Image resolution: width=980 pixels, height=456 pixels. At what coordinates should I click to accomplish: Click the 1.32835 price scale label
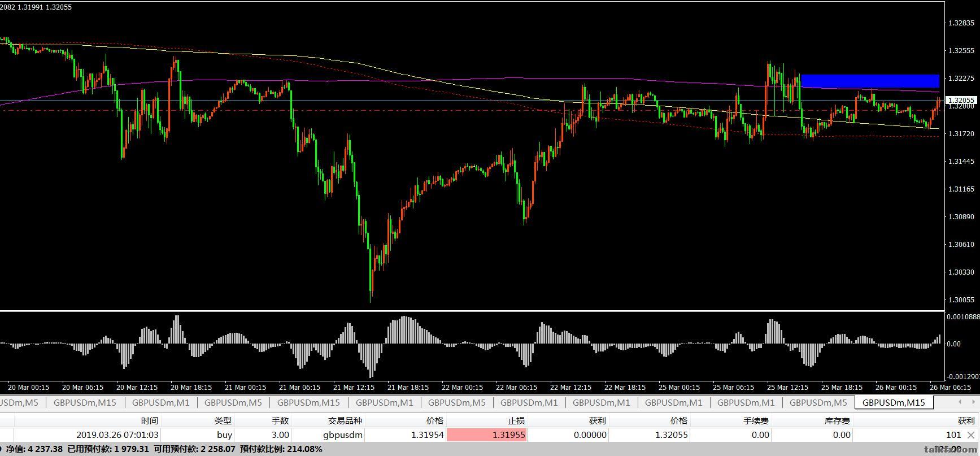click(961, 23)
